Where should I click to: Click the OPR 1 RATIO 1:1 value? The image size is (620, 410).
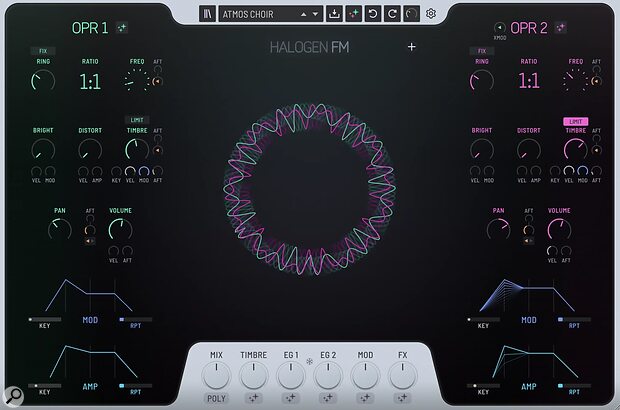coord(90,82)
